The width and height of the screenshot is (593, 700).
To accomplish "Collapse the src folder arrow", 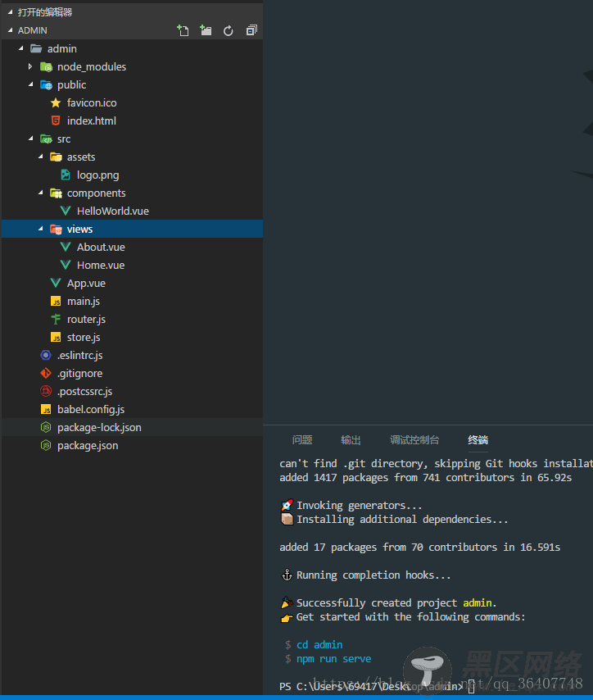I will click(x=31, y=139).
